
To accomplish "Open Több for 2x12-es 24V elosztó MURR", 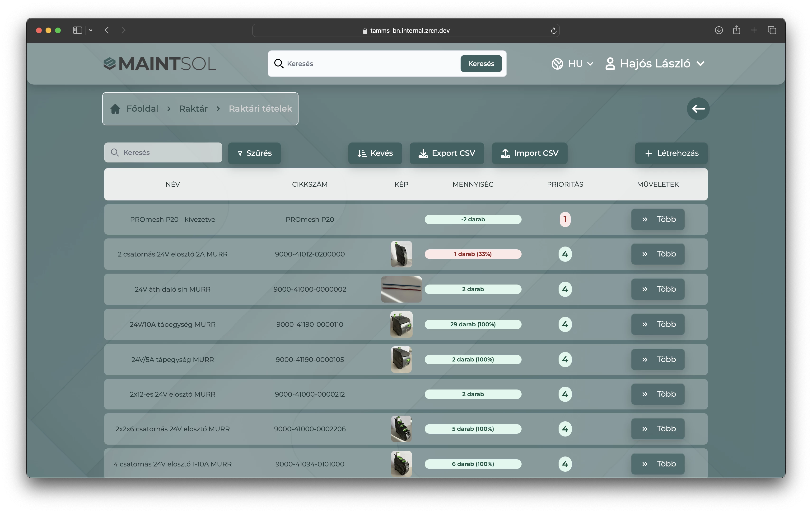I will click(x=658, y=394).
